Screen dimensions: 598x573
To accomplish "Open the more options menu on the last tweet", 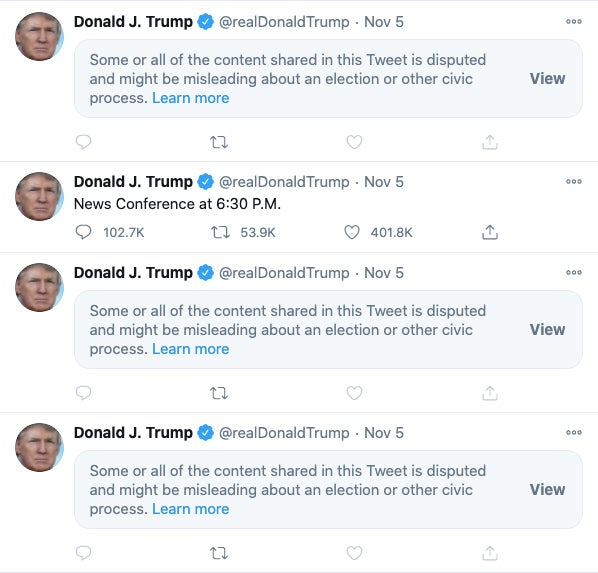I will pos(574,432).
